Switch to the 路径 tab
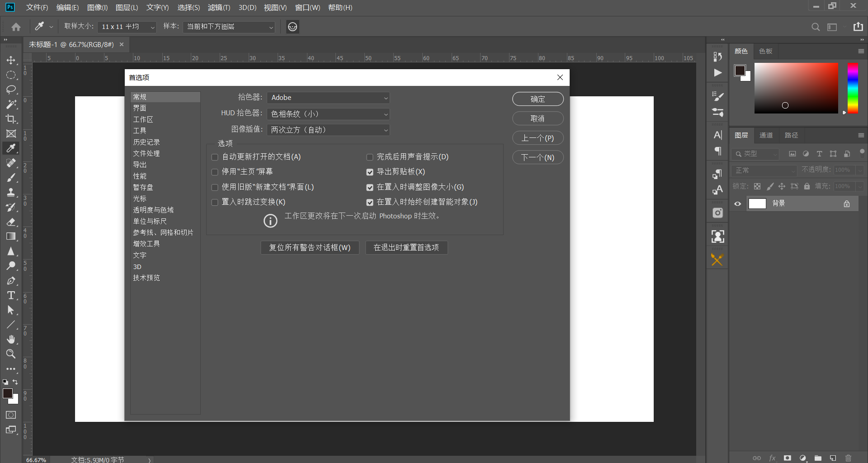This screenshot has height=463, width=868. click(791, 136)
